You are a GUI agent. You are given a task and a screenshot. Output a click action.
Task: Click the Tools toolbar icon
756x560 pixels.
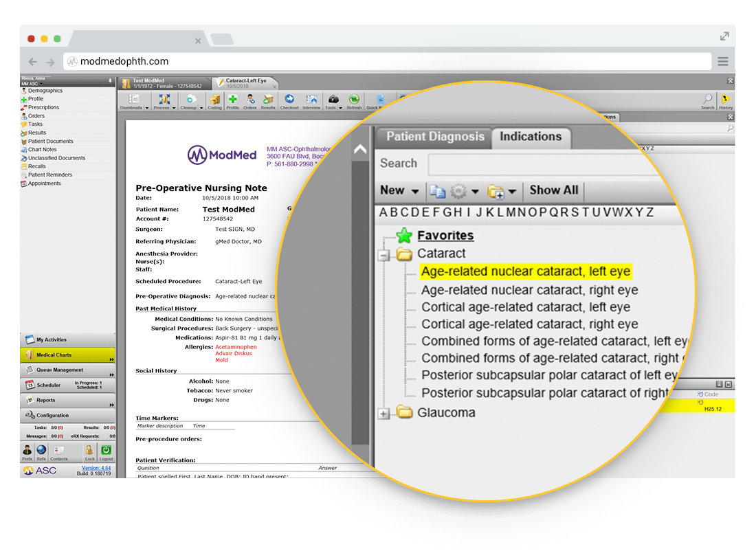tap(333, 99)
